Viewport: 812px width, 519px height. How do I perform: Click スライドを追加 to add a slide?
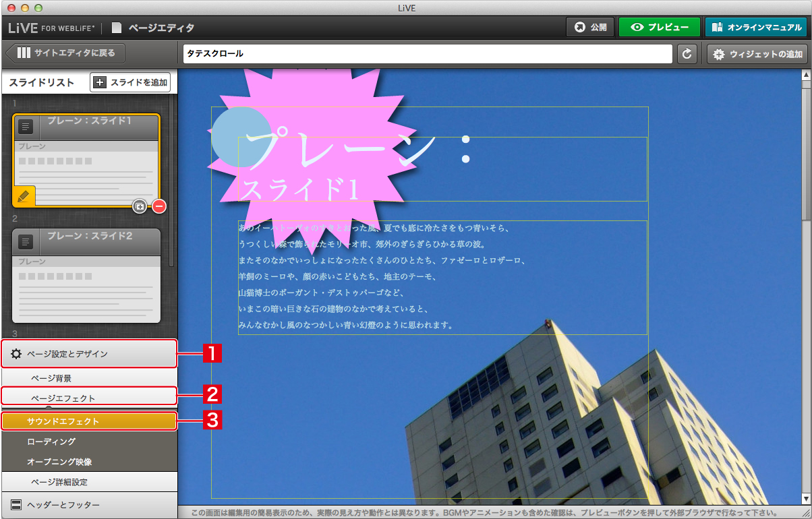(130, 83)
